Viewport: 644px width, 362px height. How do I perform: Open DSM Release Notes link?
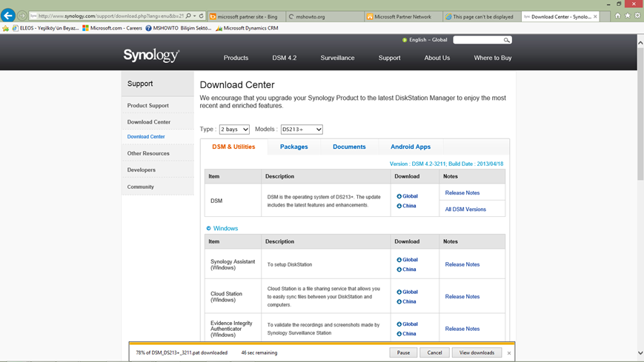tap(462, 193)
